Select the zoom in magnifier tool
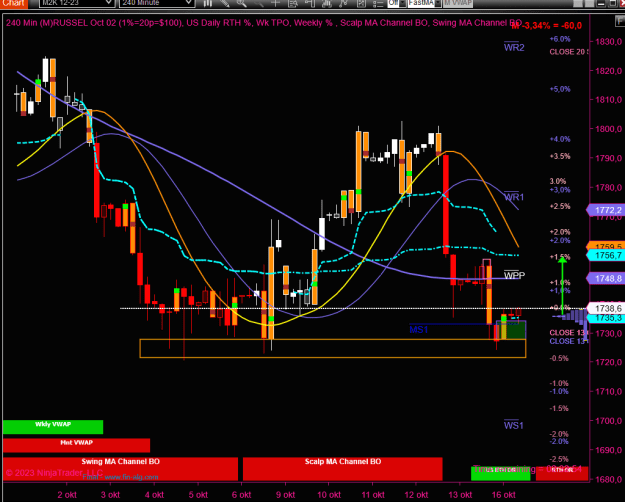This screenshot has height=502, width=625. 242,3
